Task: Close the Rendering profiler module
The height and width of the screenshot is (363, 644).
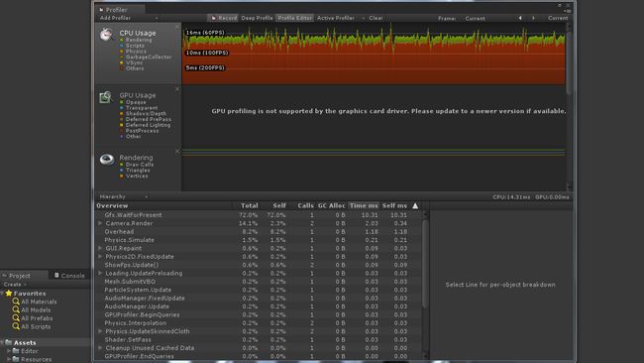Action: [x=177, y=152]
